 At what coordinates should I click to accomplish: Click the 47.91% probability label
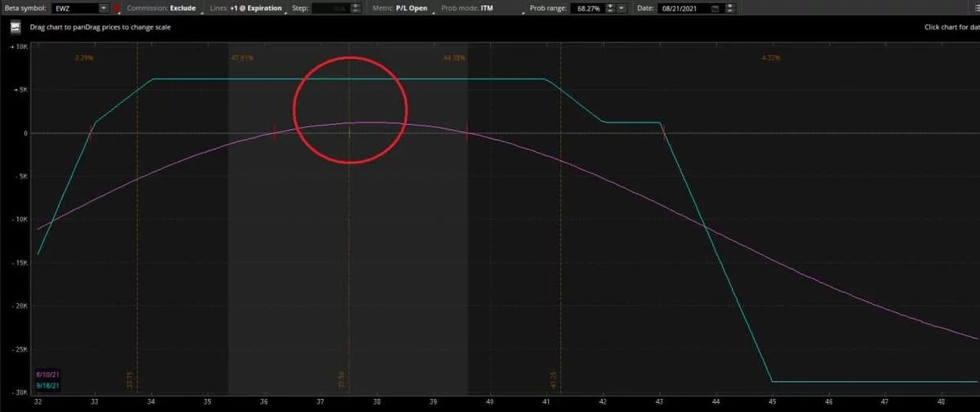click(243, 58)
